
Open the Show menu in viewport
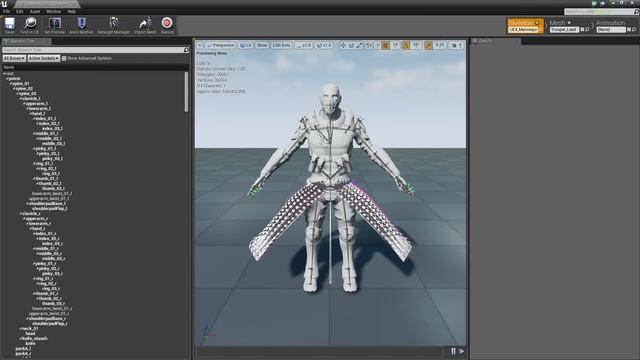pyautogui.click(x=262, y=45)
